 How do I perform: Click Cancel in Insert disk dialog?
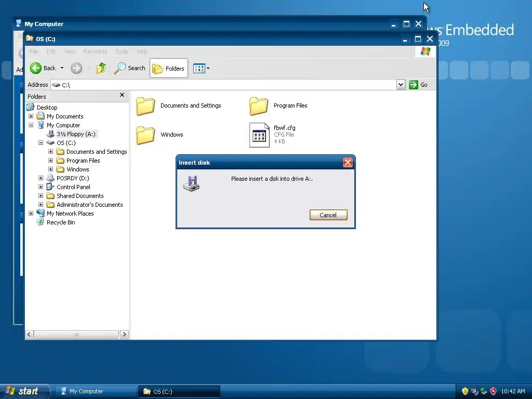coord(328,215)
